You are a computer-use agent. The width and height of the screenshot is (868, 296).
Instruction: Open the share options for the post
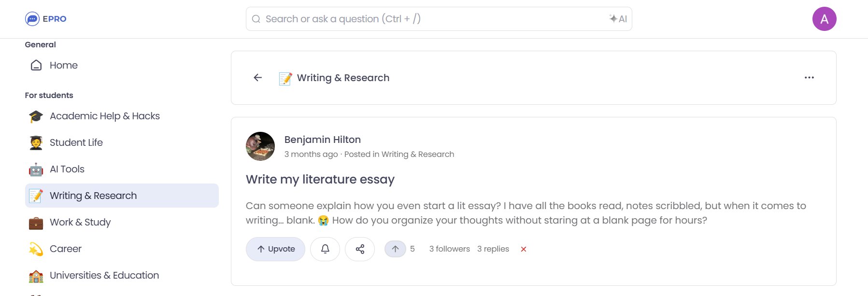359,249
